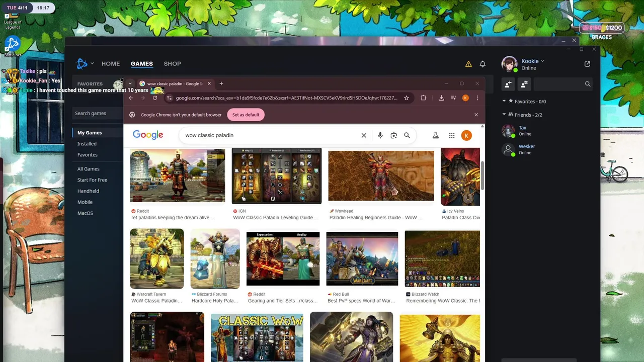Open League of Legends desktop shortcut

(13, 21)
